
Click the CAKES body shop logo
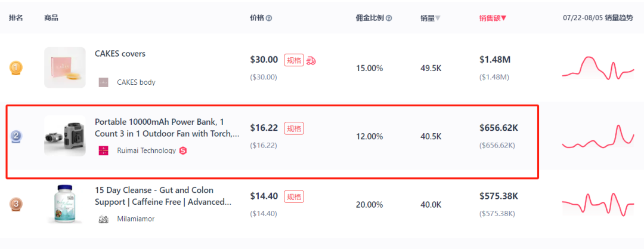coord(104,82)
